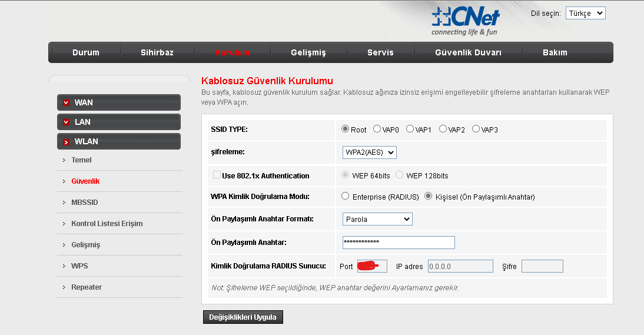The image size is (644, 335).
Task: Switch to the Kurulum tab
Action: tap(232, 52)
